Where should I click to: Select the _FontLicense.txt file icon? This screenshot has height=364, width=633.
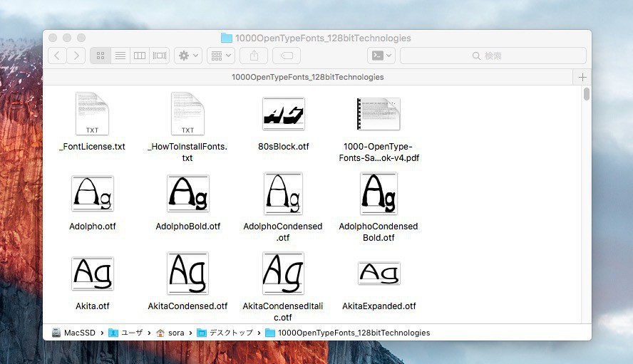(x=92, y=114)
